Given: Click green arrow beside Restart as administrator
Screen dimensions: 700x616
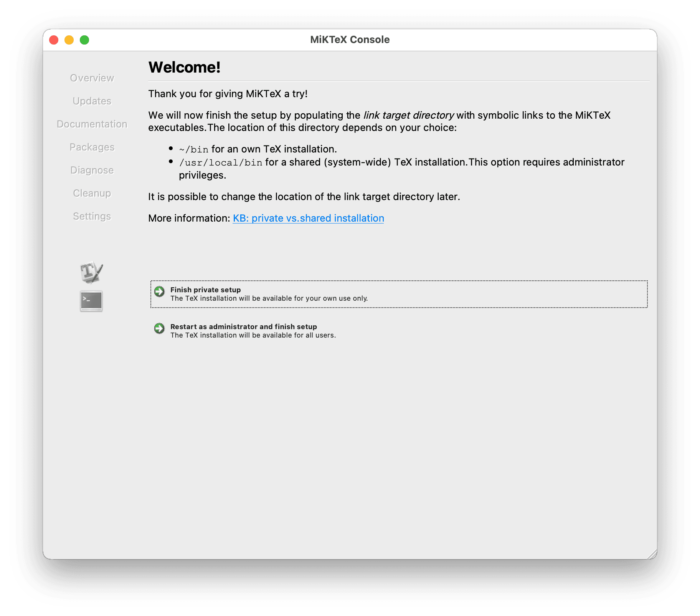Looking at the screenshot, I should tap(159, 328).
